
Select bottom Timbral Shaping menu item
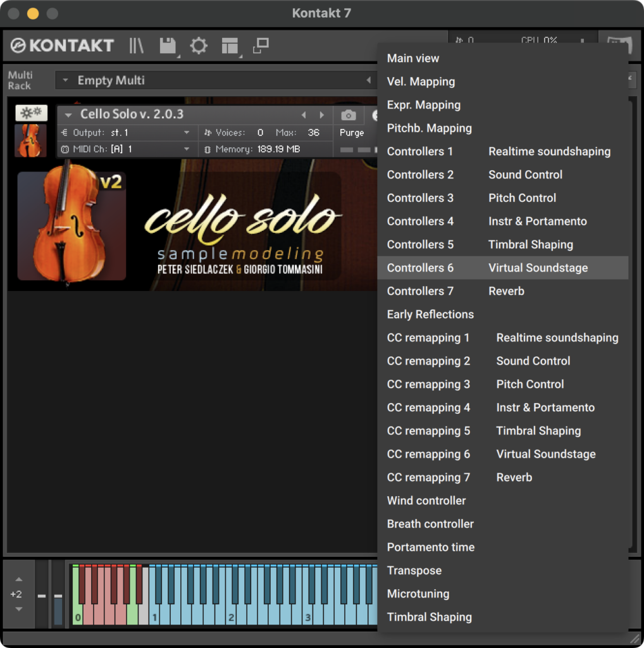[x=503, y=617]
